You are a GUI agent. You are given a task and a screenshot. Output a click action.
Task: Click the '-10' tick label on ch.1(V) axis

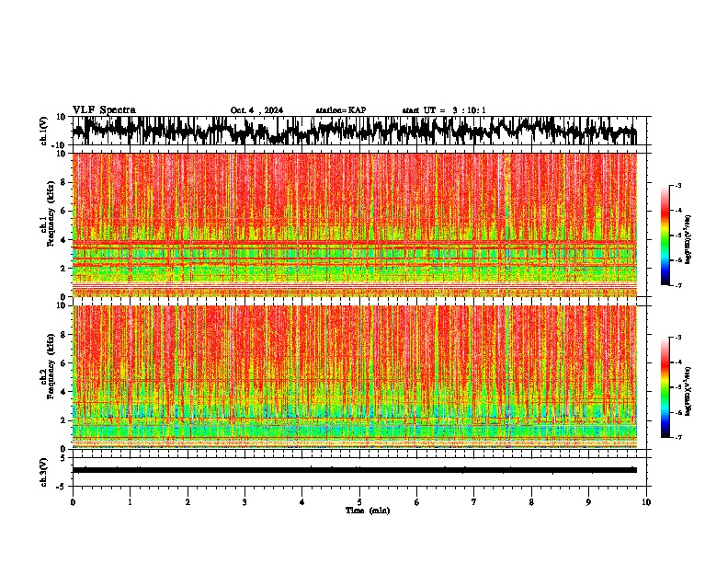[x=60, y=145]
